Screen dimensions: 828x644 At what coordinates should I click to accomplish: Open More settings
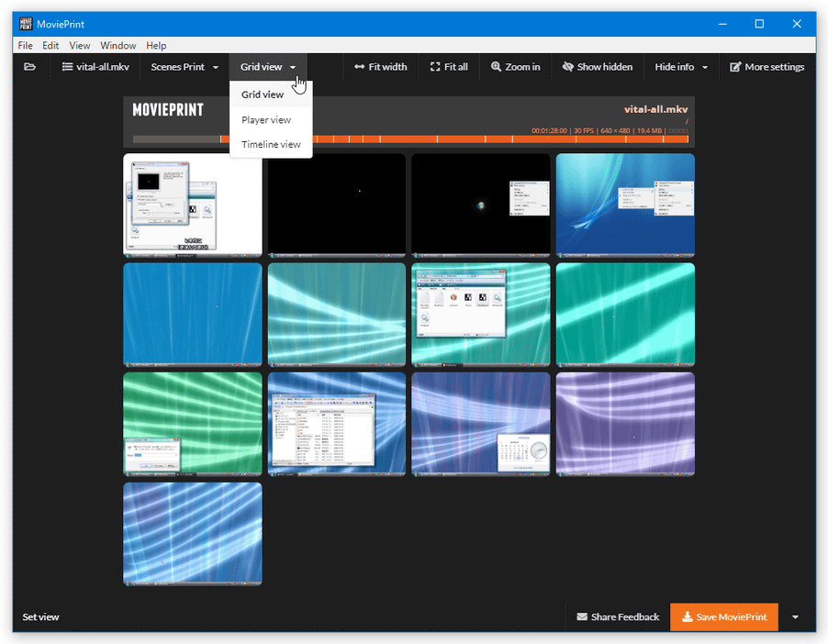767,67
